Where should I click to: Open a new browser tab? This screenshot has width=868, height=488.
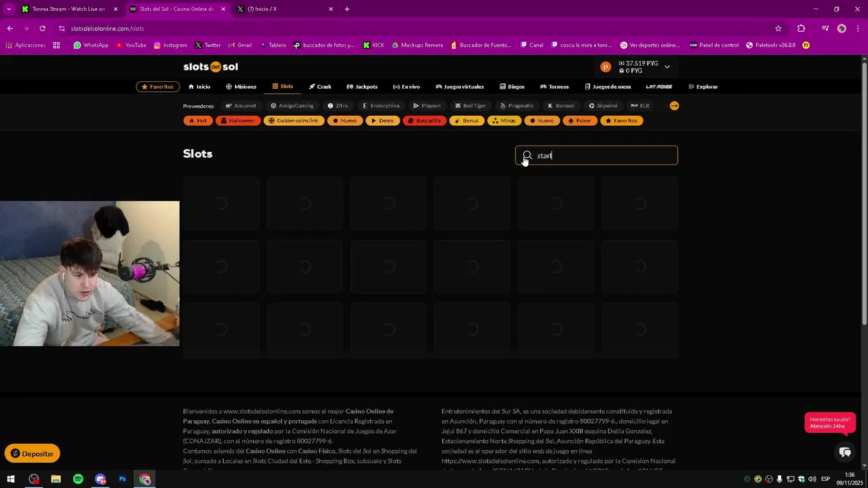click(x=347, y=9)
